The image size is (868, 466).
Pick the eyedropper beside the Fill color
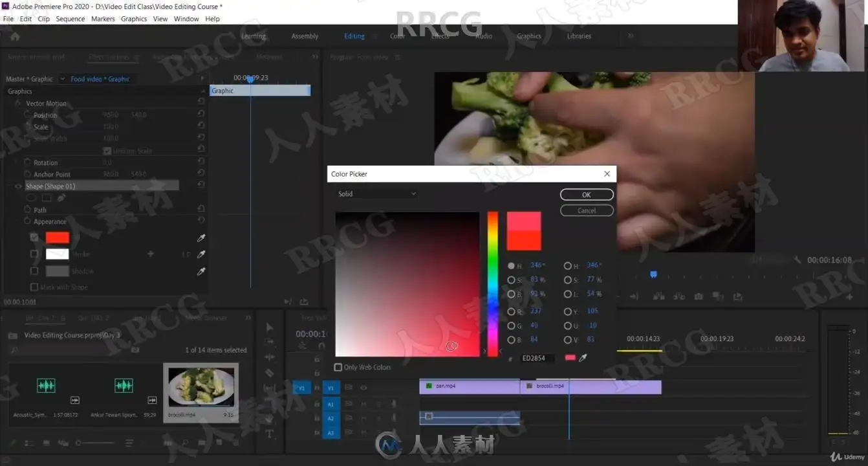coord(201,238)
